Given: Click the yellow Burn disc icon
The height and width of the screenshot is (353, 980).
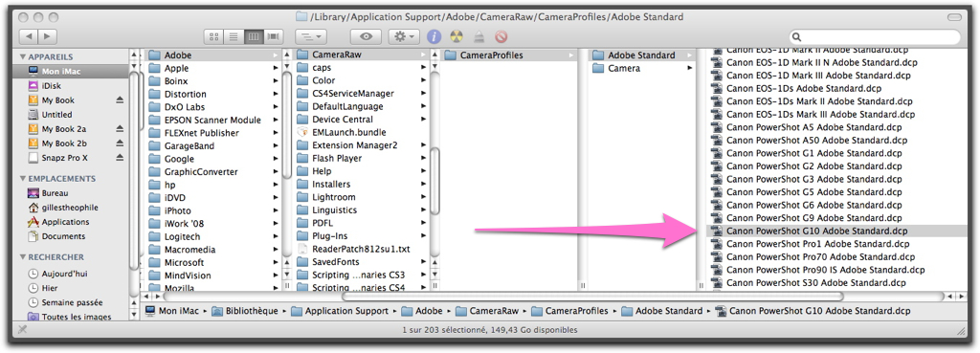Looking at the screenshot, I should 457,37.
